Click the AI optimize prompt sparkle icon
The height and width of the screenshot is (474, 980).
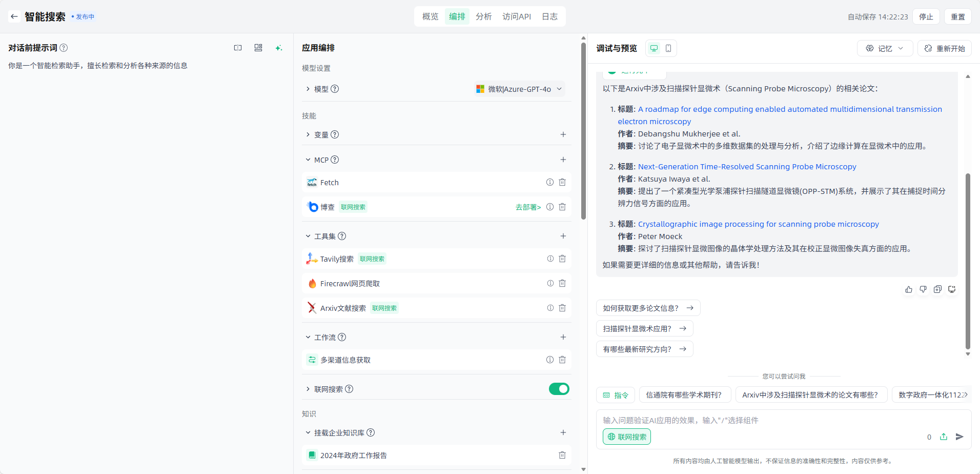point(279,48)
